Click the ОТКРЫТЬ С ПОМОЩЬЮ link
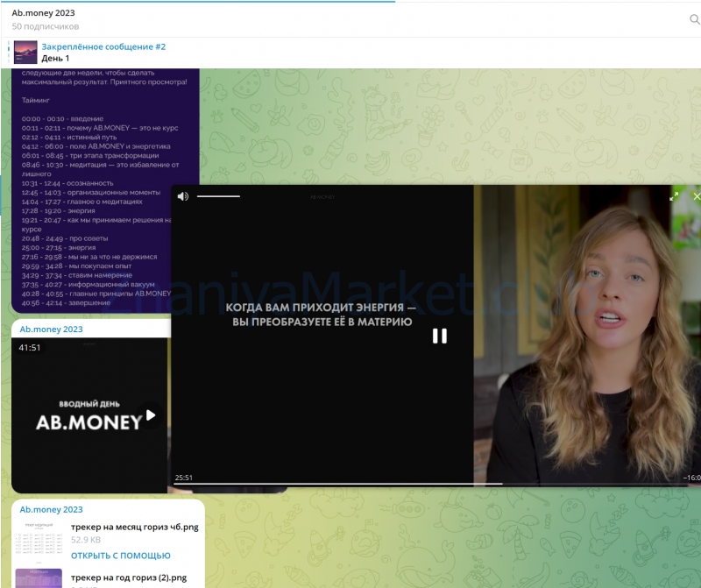The height and width of the screenshot is (588, 701). click(x=120, y=556)
